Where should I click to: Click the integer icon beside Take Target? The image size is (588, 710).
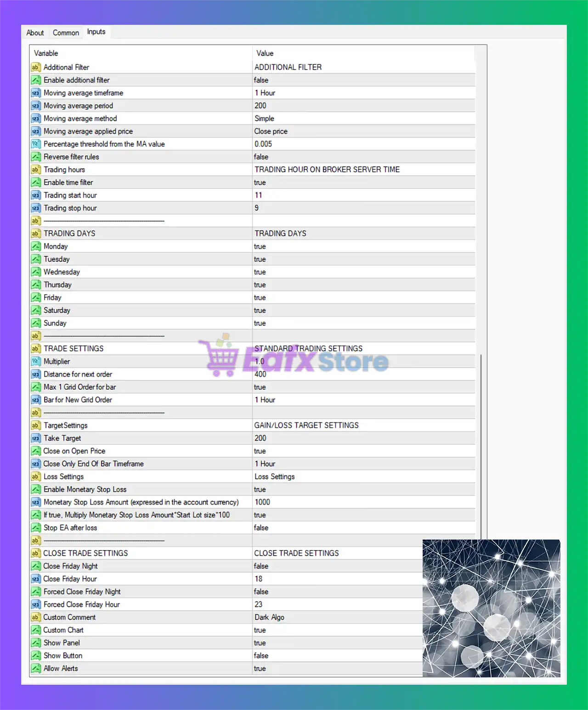tap(36, 438)
